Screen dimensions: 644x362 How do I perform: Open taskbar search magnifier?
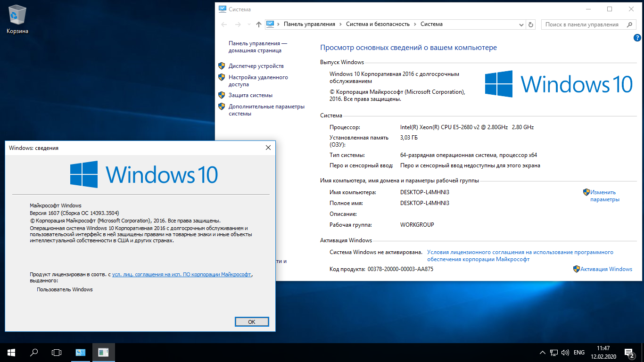coord(34,352)
